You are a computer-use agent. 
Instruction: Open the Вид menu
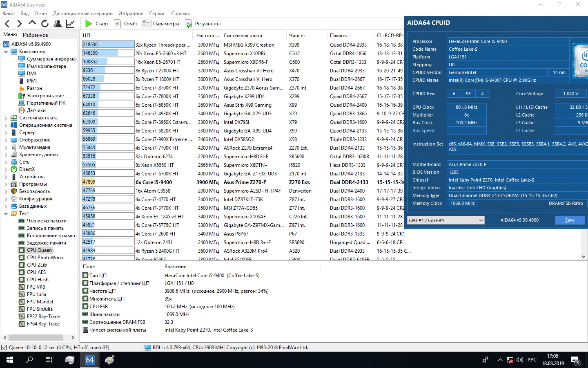point(24,13)
